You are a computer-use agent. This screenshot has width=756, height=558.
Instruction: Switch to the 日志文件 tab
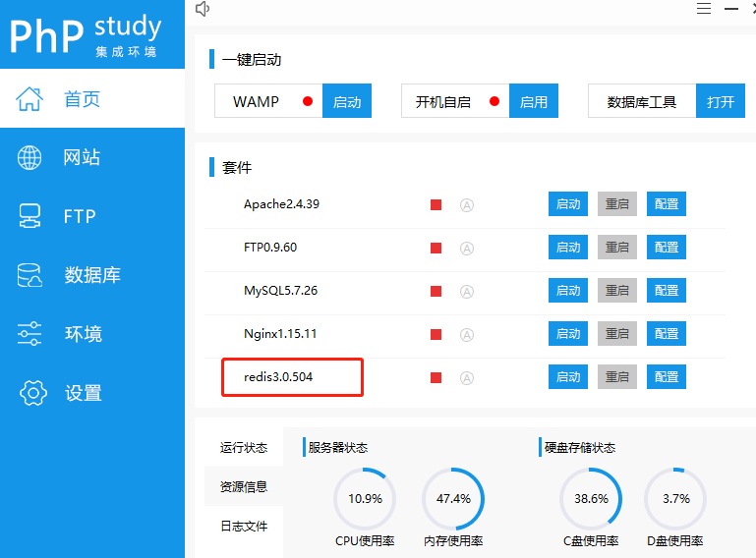click(x=244, y=526)
